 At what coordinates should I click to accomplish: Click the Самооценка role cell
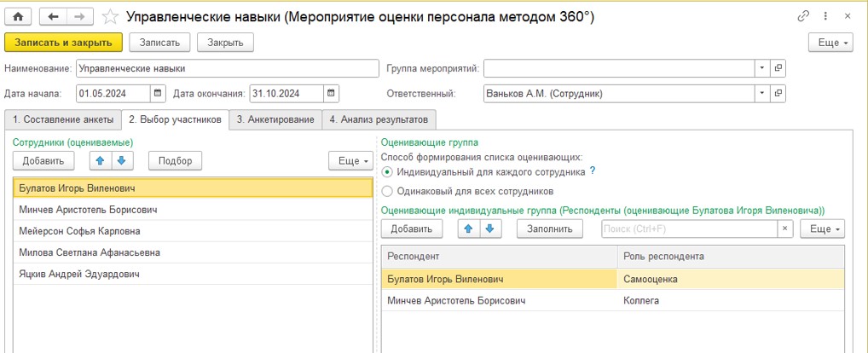(x=732, y=280)
